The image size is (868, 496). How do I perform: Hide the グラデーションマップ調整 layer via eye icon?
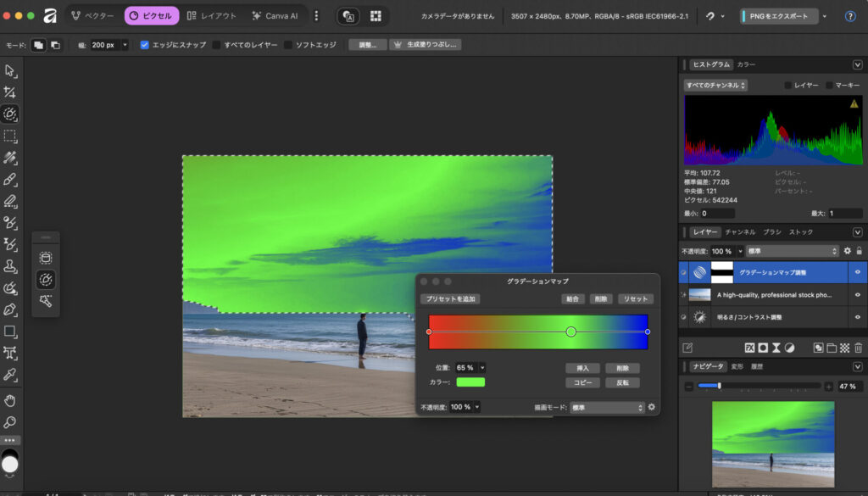click(858, 273)
